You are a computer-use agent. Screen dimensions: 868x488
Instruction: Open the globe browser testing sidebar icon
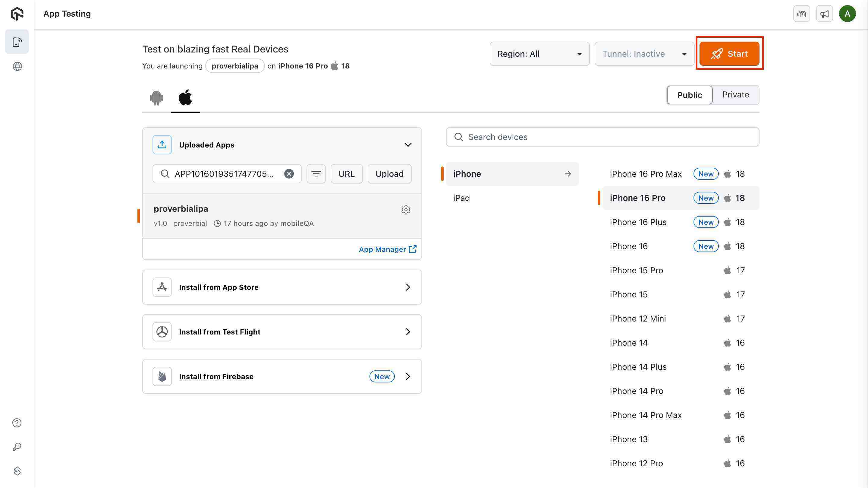(x=17, y=66)
